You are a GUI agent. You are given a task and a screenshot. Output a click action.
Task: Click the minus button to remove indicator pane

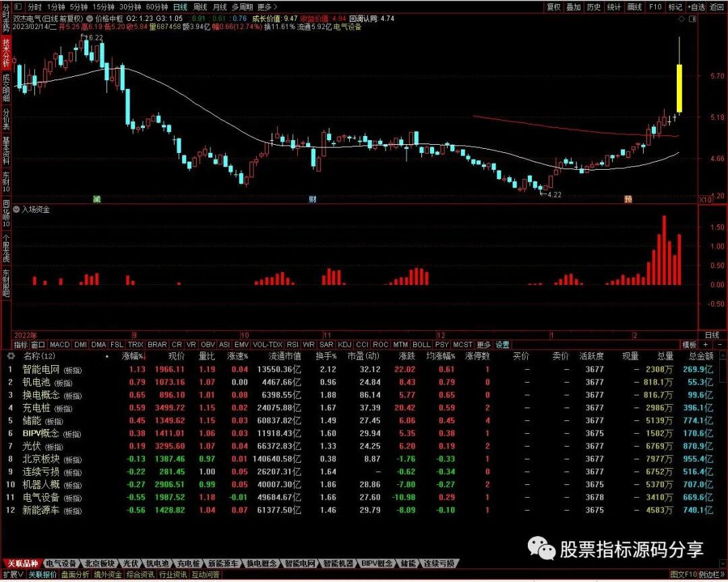(x=721, y=345)
